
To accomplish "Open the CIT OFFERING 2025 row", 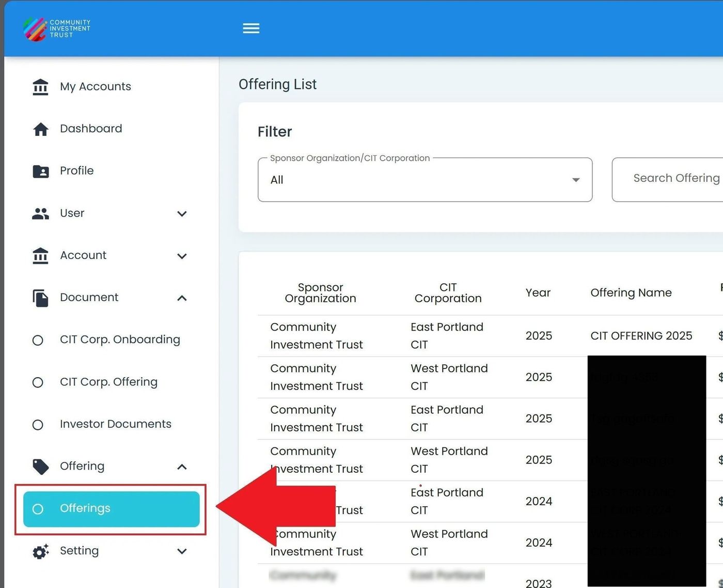I will point(641,336).
